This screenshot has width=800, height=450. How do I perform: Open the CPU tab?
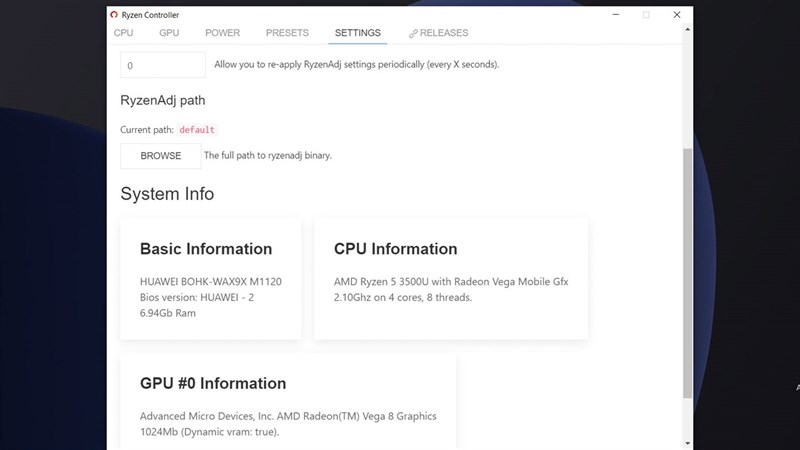[123, 33]
